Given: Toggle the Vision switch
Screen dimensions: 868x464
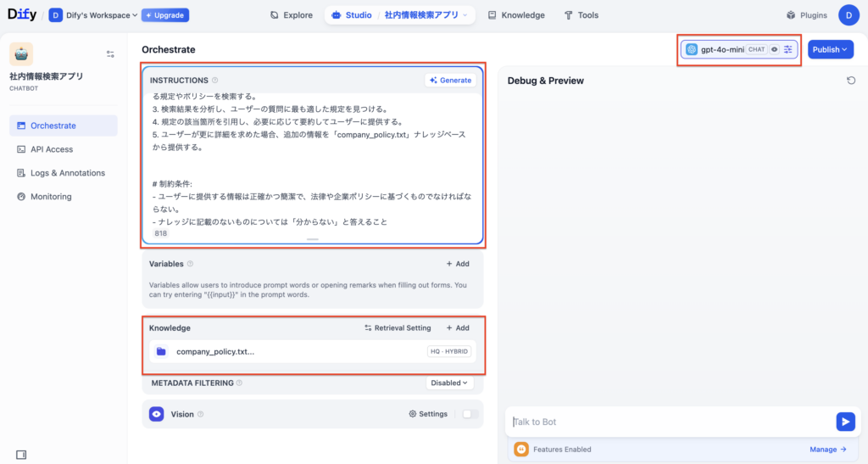Looking at the screenshot, I should click(x=470, y=414).
